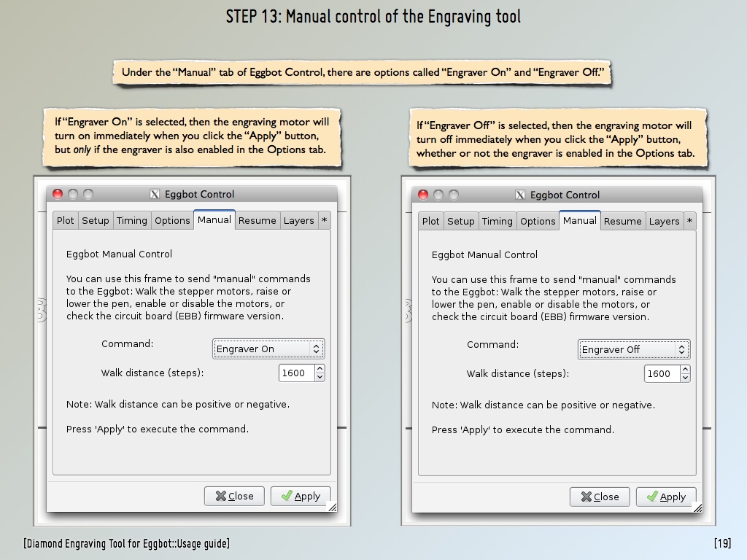Image resolution: width=747 pixels, height=560 pixels.
Task: Click the Eggbot Control title of the Engraver On dialog
Action: point(200,194)
